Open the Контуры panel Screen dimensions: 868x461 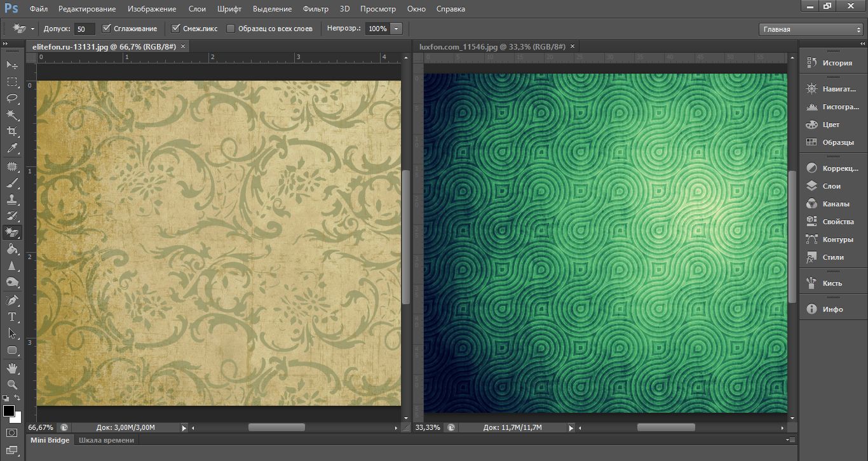pos(831,239)
